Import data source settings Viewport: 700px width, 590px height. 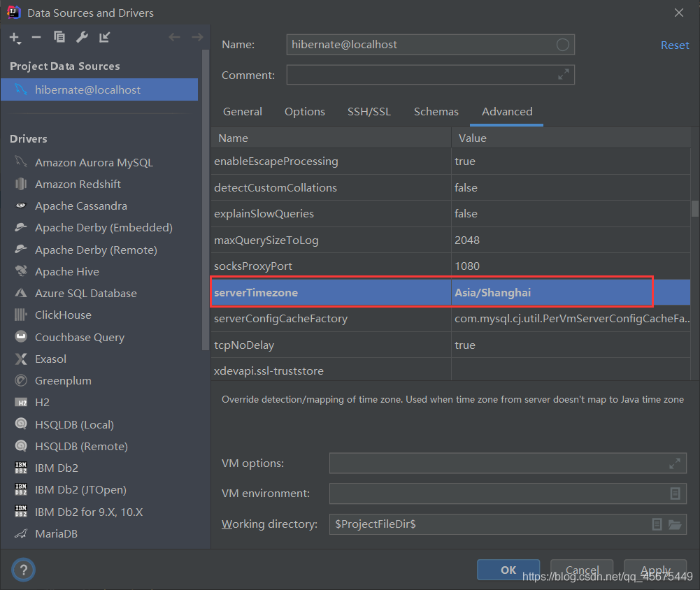pos(105,37)
